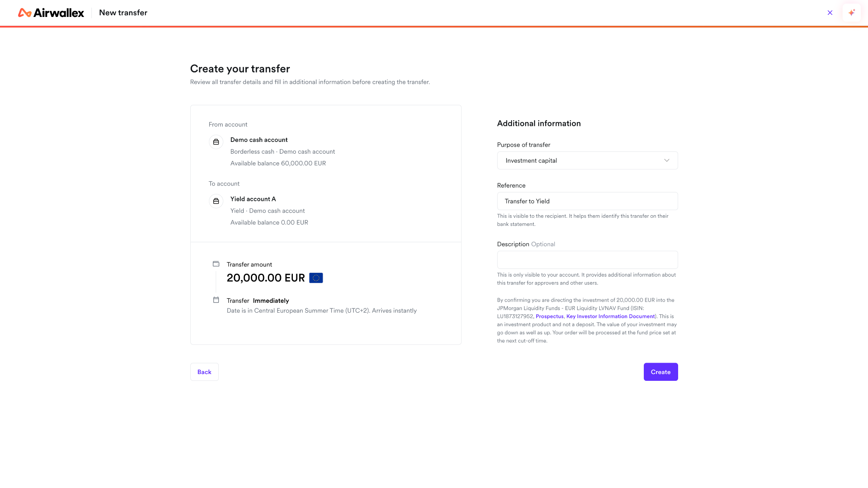Click the Immediately transfer timing text

click(271, 301)
